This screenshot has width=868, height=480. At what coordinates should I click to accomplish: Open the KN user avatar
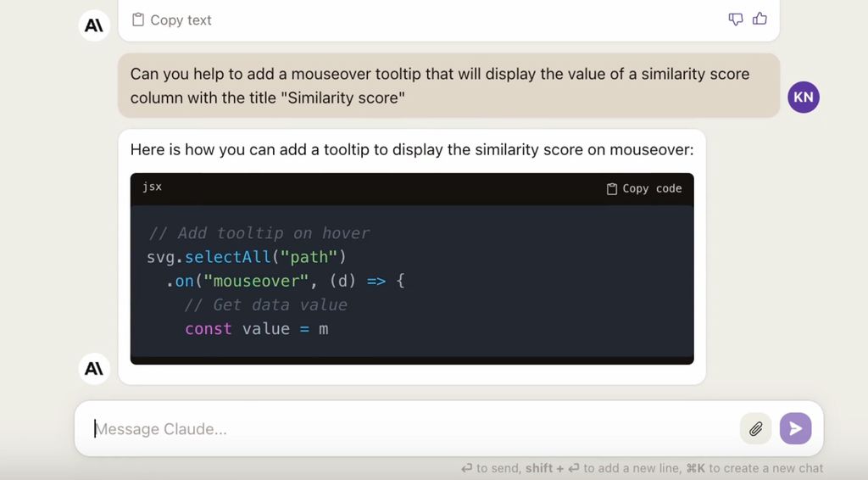click(803, 97)
